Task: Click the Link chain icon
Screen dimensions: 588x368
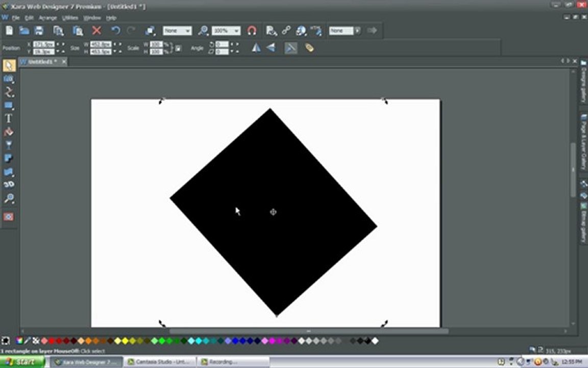Action: pos(286,30)
